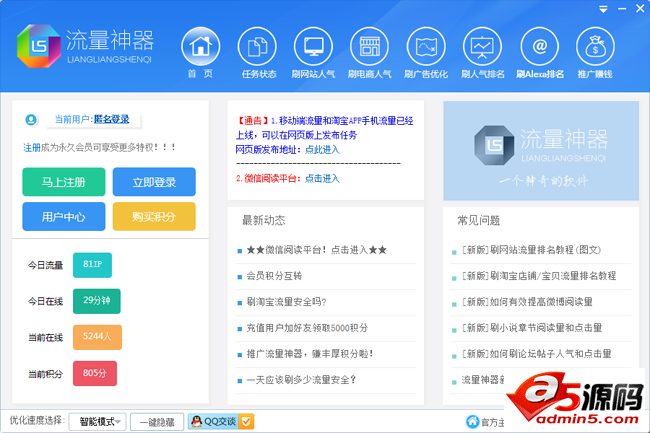Click the 购买积分 button
This screenshot has height=433, width=650.
(154, 216)
